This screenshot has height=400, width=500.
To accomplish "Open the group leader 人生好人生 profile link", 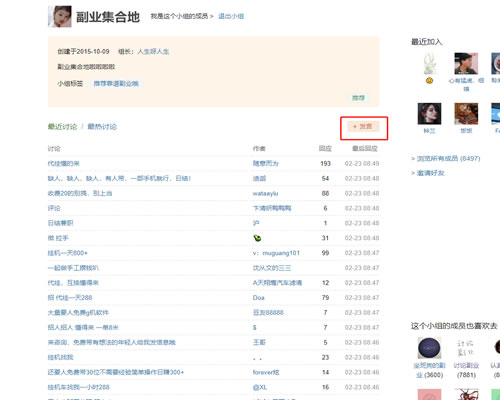I will click(x=153, y=51).
